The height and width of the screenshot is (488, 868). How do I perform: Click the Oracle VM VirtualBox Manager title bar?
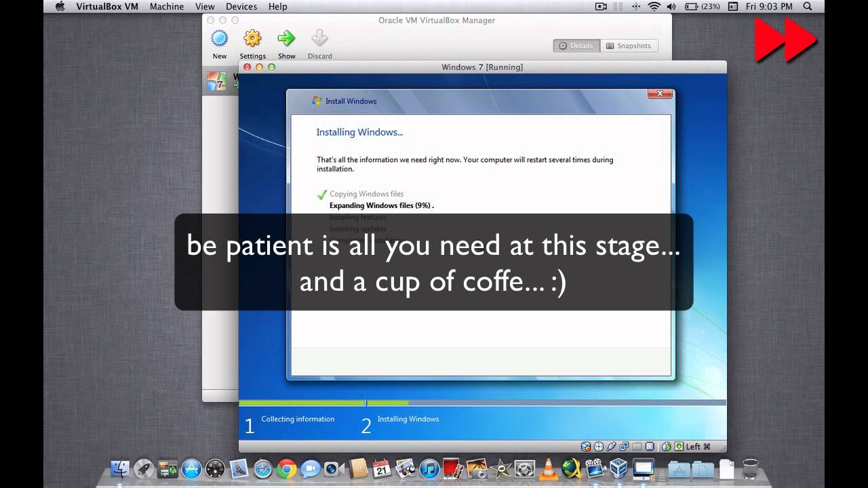pos(437,20)
